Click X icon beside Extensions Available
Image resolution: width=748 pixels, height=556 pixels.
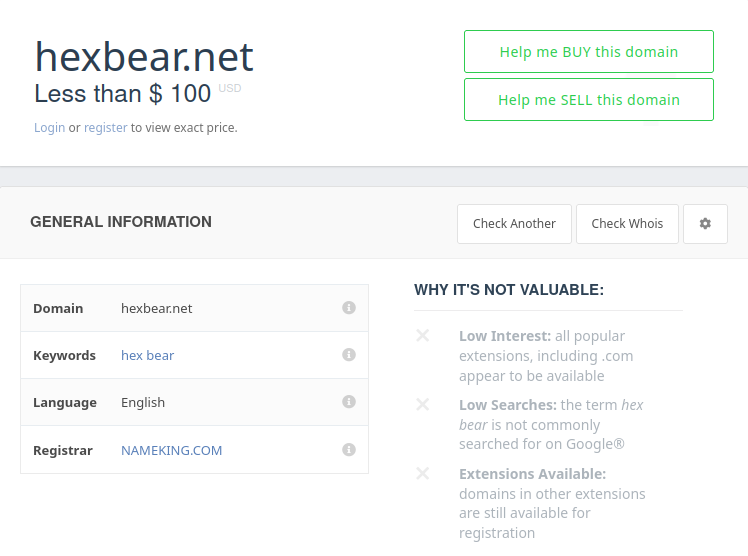point(423,474)
